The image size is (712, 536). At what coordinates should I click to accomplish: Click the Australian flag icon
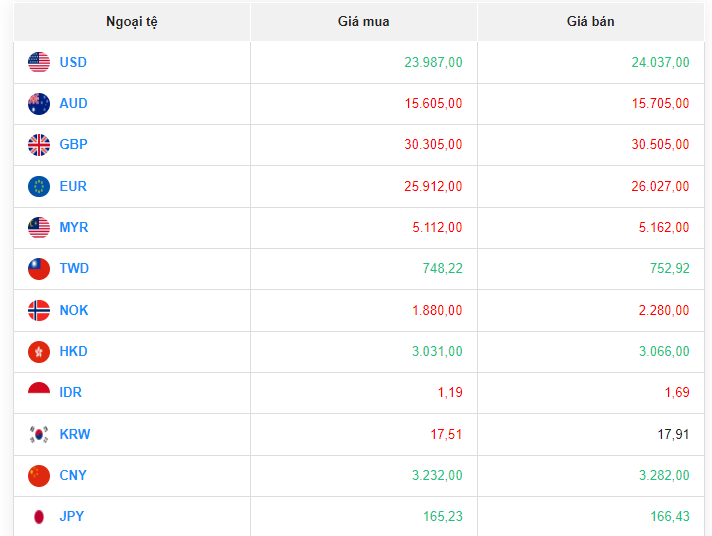[x=39, y=103]
